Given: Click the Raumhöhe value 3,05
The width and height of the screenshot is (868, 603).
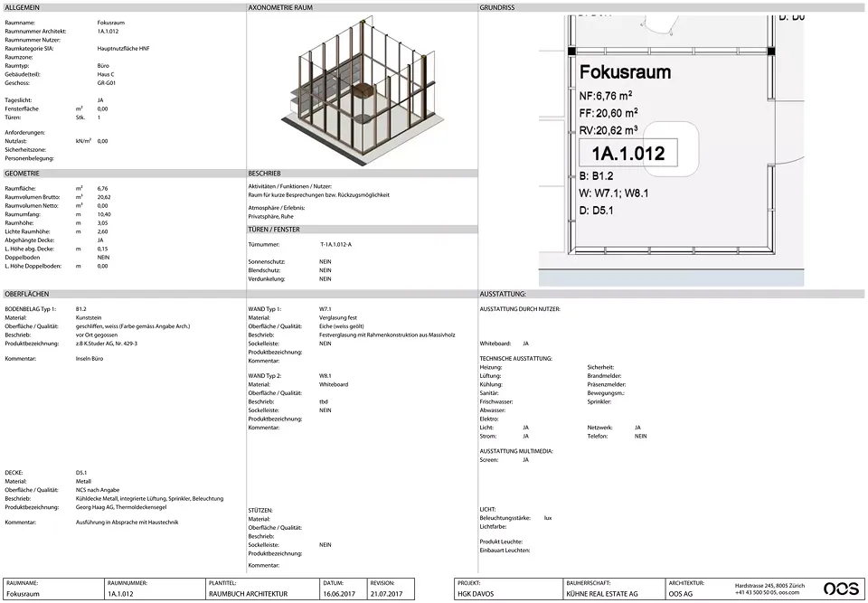Looking at the screenshot, I should tap(102, 223).
